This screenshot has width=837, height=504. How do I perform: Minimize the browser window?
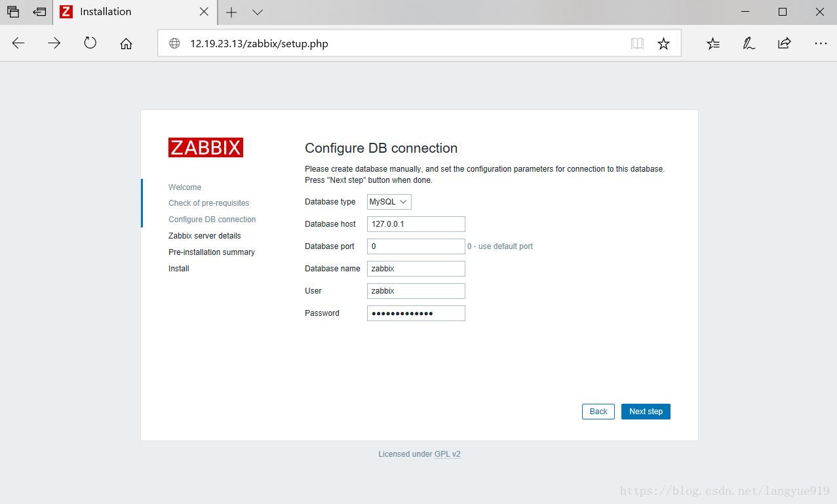(x=745, y=12)
